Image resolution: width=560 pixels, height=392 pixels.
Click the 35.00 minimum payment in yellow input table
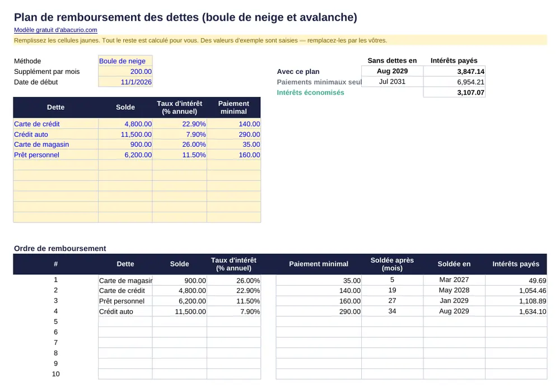pyautogui.click(x=234, y=144)
